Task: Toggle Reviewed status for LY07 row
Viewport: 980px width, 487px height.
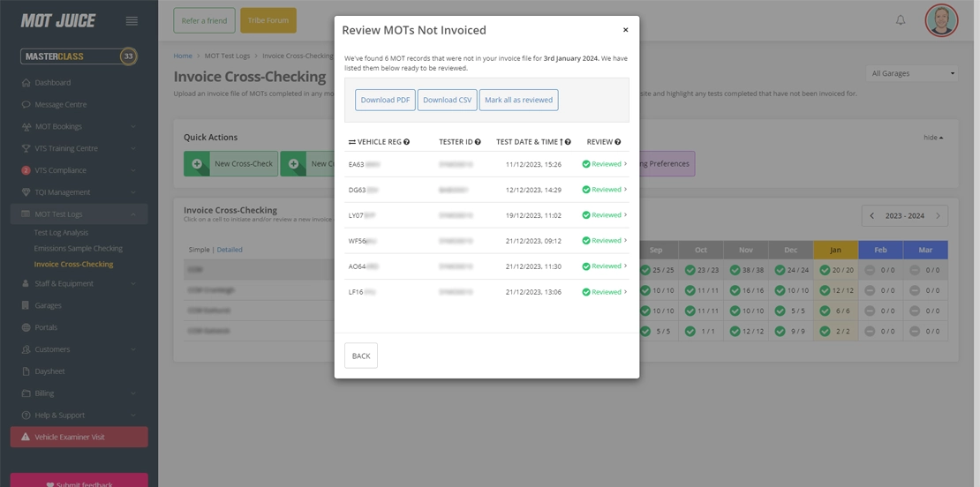Action: pyautogui.click(x=605, y=214)
